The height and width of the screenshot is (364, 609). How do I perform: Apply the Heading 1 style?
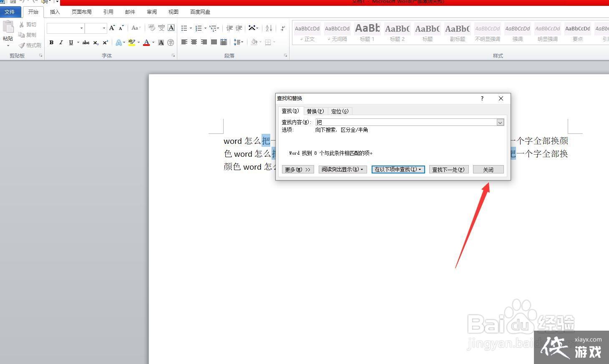367,33
